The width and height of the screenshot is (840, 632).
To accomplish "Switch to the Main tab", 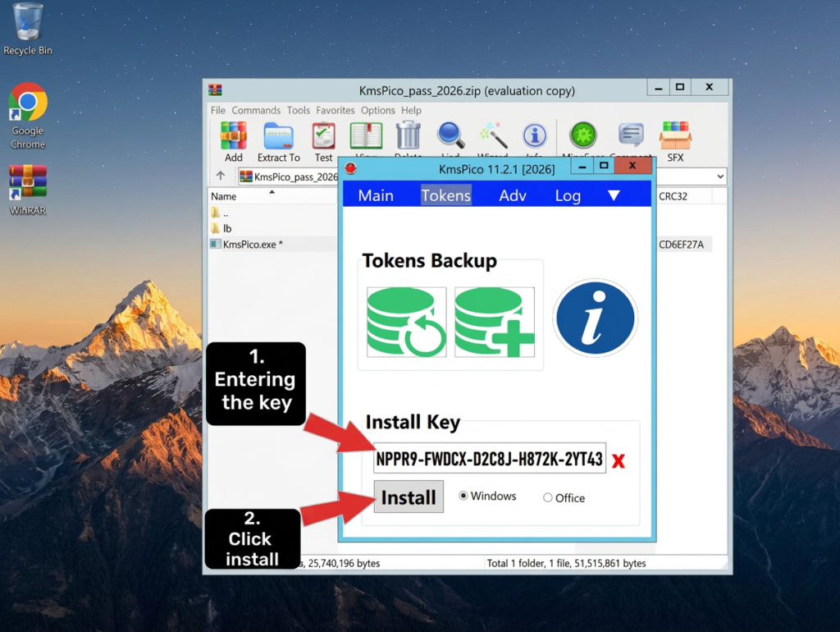I will [x=376, y=195].
